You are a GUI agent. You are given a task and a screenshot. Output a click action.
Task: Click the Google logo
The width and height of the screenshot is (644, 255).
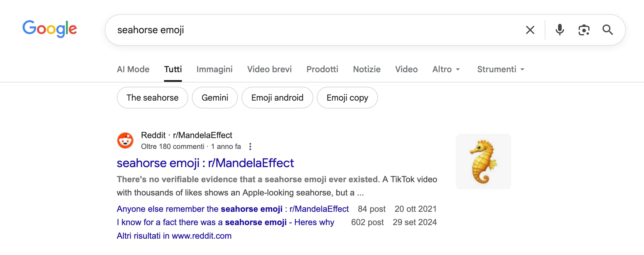click(50, 29)
